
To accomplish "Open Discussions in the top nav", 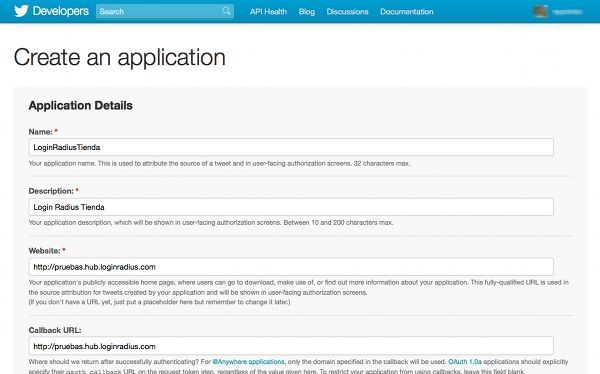I will click(347, 11).
